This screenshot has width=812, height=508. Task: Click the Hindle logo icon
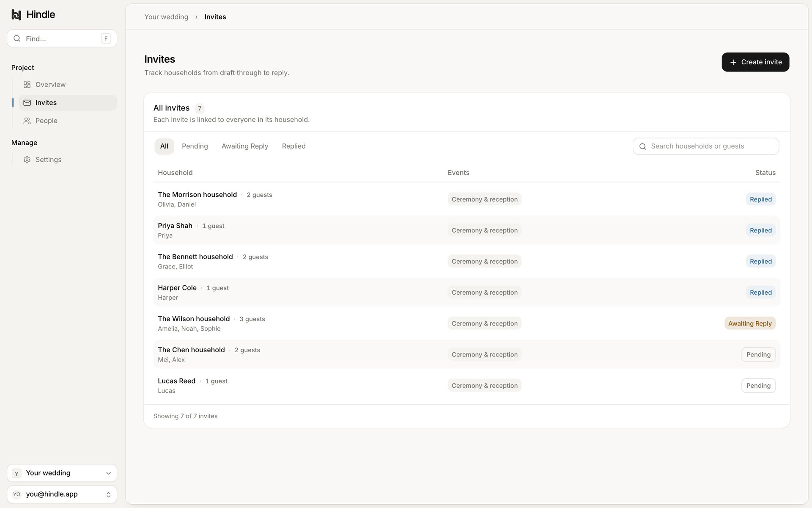16,15
